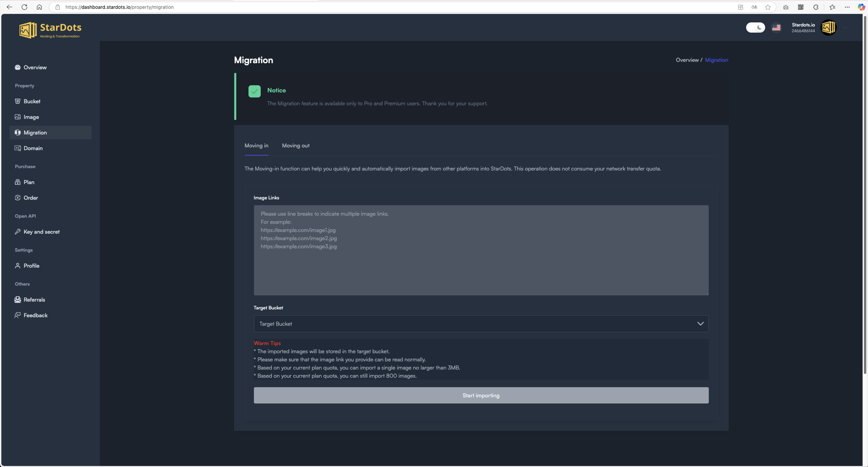The width and height of the screenshot is (868, 467).
Task: Open the Plan sidebar menu item
Action: pos(29,182)
